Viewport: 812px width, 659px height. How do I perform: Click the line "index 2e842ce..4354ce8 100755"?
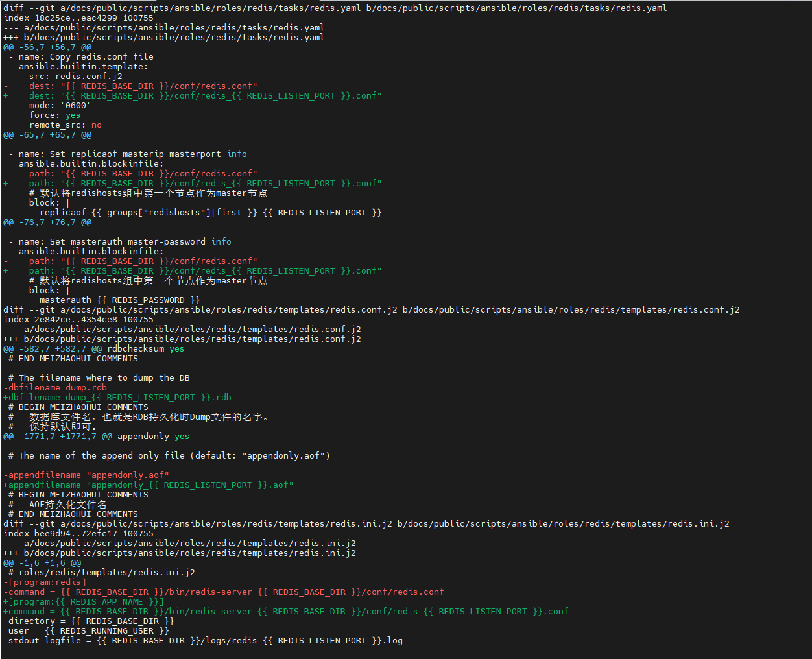pos(78,319)
